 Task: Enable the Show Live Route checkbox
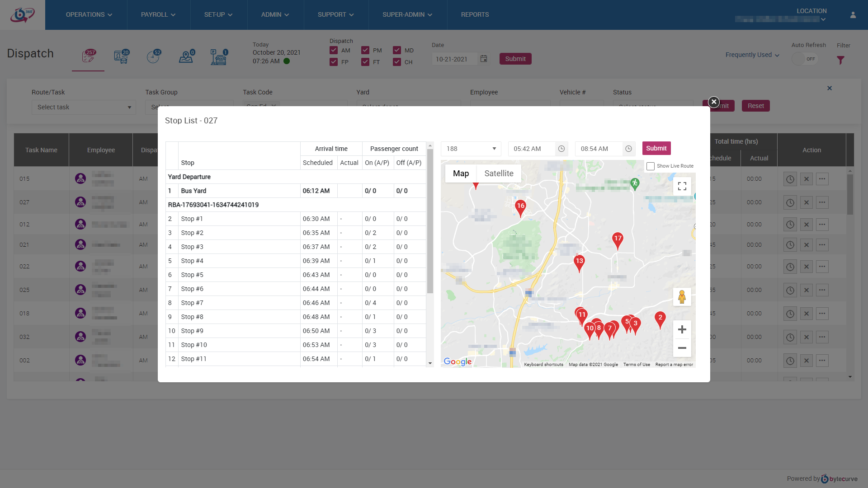click(651, 166)
